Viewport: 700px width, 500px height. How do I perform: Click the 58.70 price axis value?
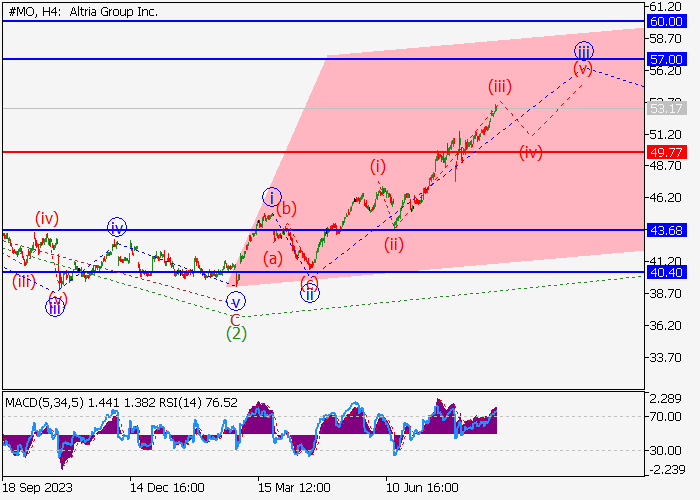click(665, 39)
